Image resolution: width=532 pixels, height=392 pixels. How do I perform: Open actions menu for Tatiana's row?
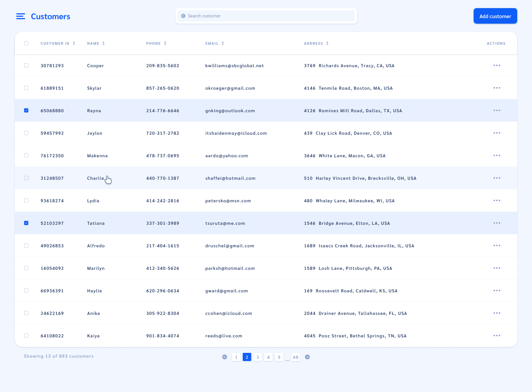(x=497, y=223)
